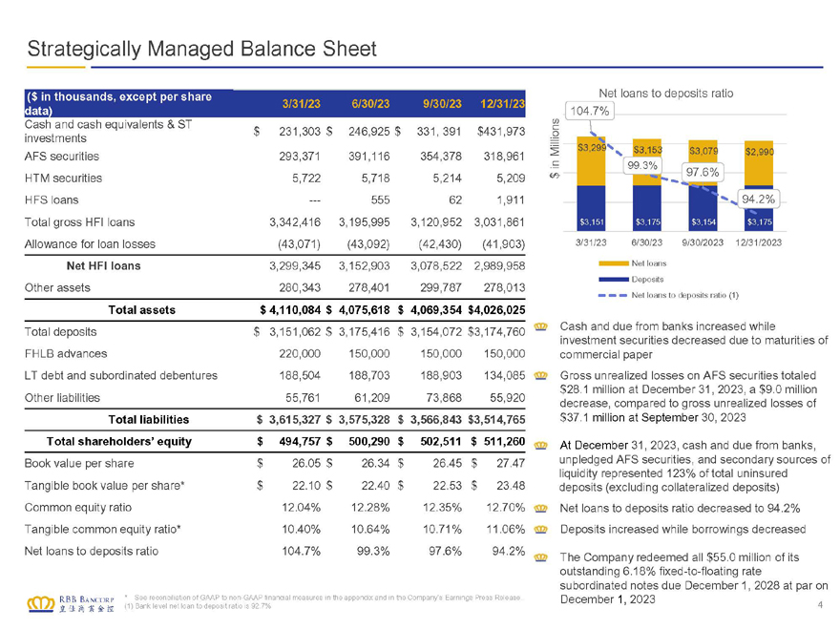Viewport: 840px width, 630px height.
Task: Click the total assets value $4,110,084
Action: click(290, 310)
